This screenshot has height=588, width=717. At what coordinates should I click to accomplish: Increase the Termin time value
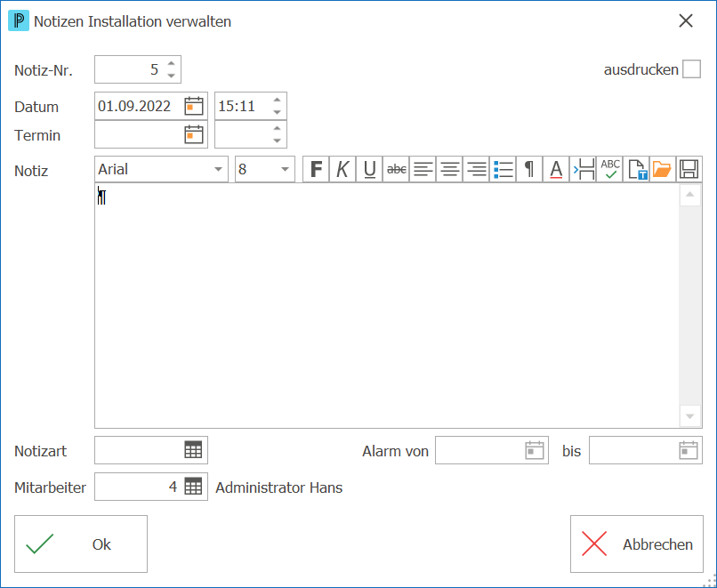pyautogui.click(x=278, y=128)
